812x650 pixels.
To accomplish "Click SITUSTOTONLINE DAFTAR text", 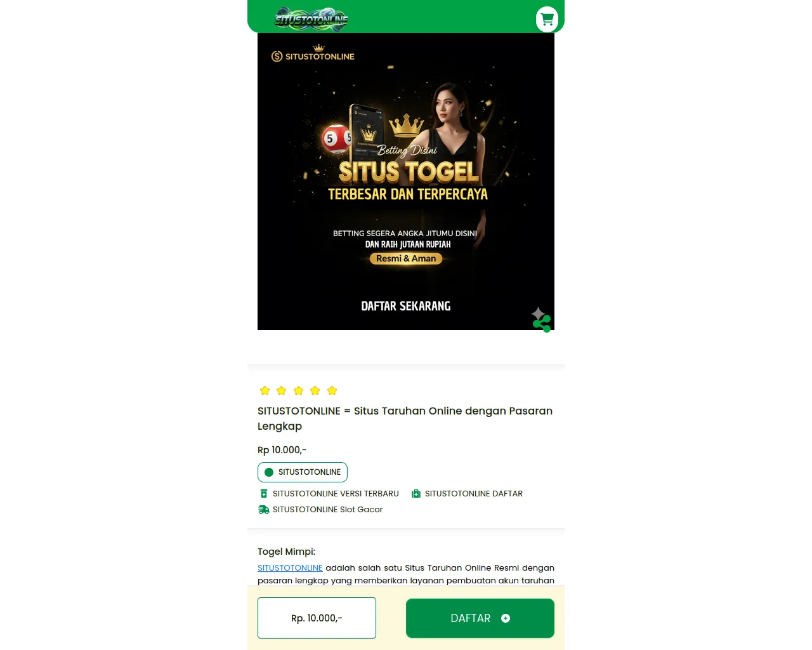I will [x=474, y=493].
